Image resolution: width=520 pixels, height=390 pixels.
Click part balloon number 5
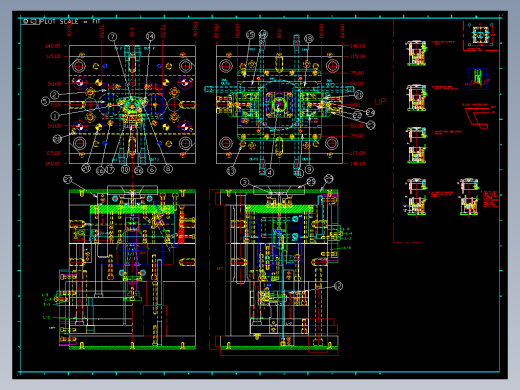click(x=45, y=101)
